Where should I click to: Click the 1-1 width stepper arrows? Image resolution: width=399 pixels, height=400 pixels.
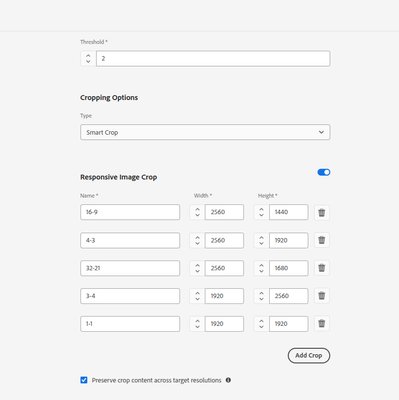pos(197,324)
